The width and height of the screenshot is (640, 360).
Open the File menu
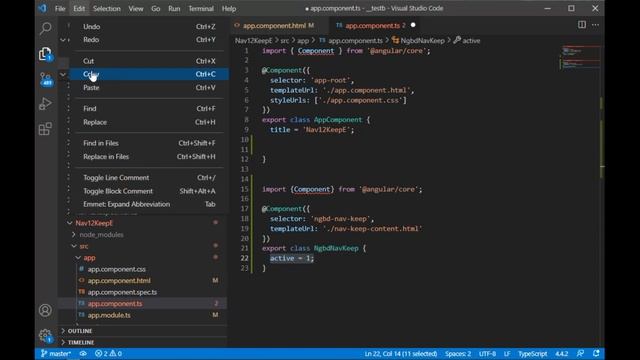(x=60, y=9)
